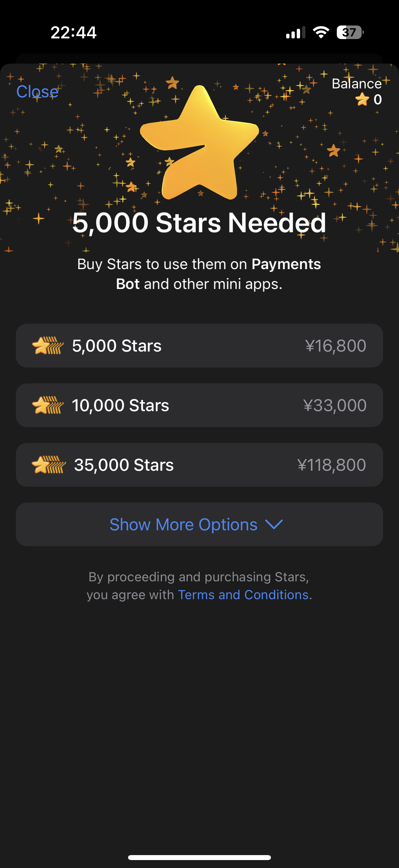Tap the battery indicator in status bar

click(350, 32)
